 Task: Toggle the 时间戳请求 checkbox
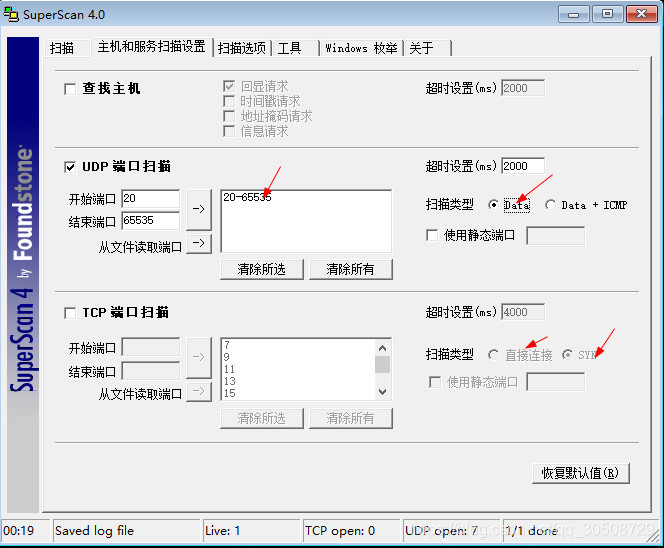pos(229,101)
